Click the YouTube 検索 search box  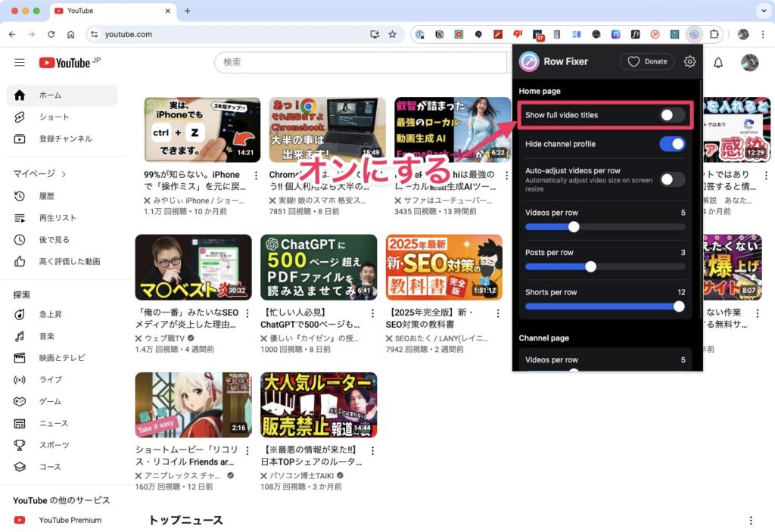pyautogui.click(x=361, y=62)
